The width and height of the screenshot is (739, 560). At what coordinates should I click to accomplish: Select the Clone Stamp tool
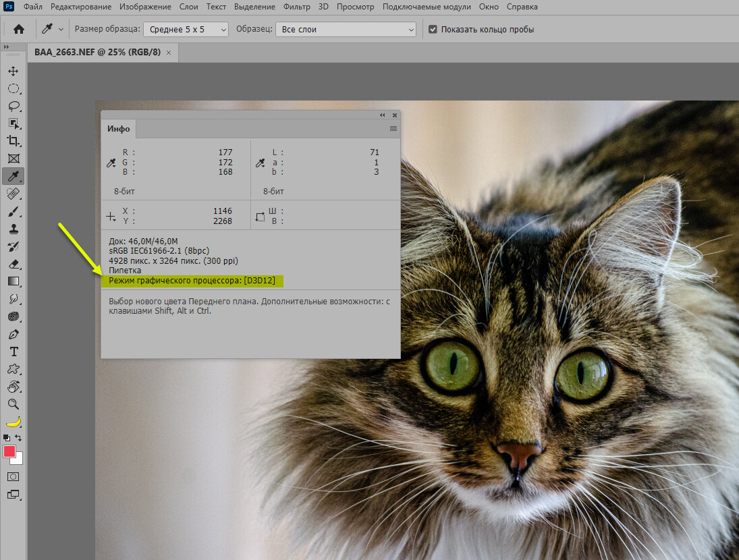point(13,229)
